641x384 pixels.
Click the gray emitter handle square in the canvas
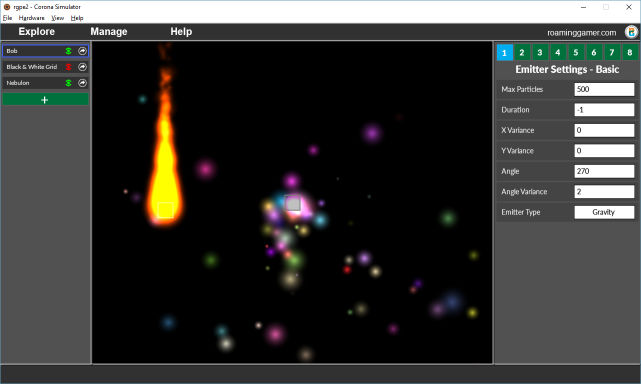[293, 203]
